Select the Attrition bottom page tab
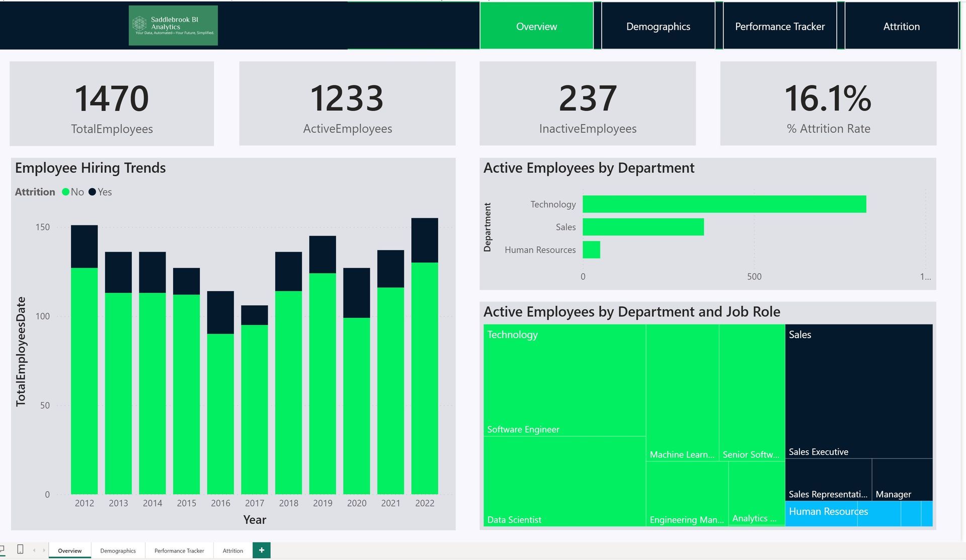Image resolution: width=966 pixels, height=560 pixels. point(232,550)
